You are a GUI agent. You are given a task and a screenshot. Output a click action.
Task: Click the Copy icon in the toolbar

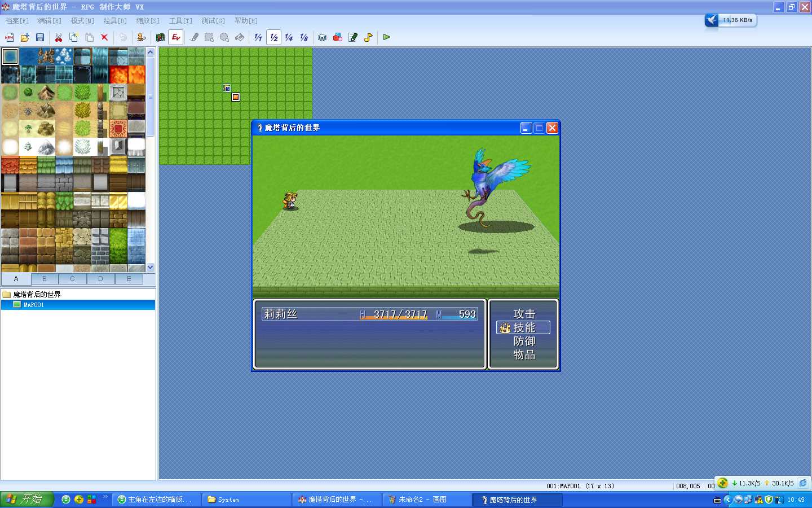click(x=74, y=37)
